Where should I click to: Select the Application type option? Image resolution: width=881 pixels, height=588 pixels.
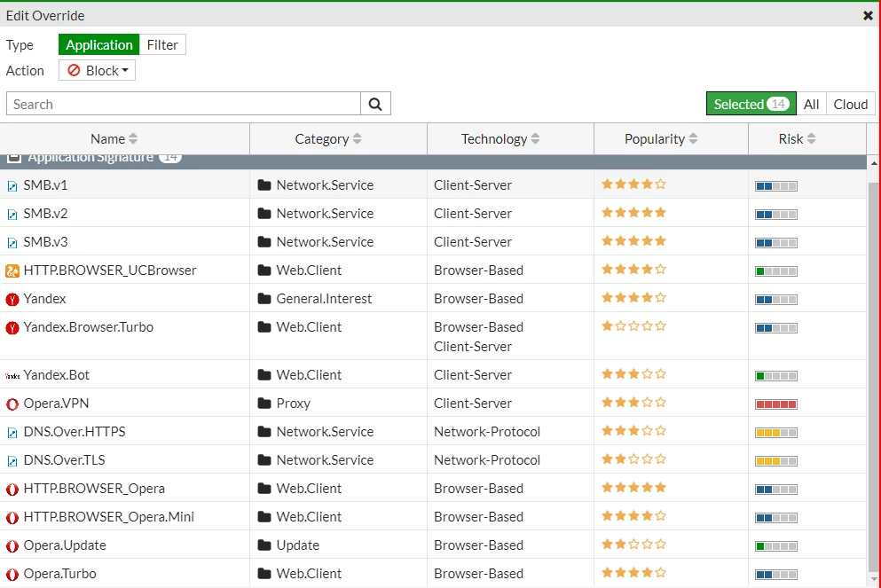point(98,45)
